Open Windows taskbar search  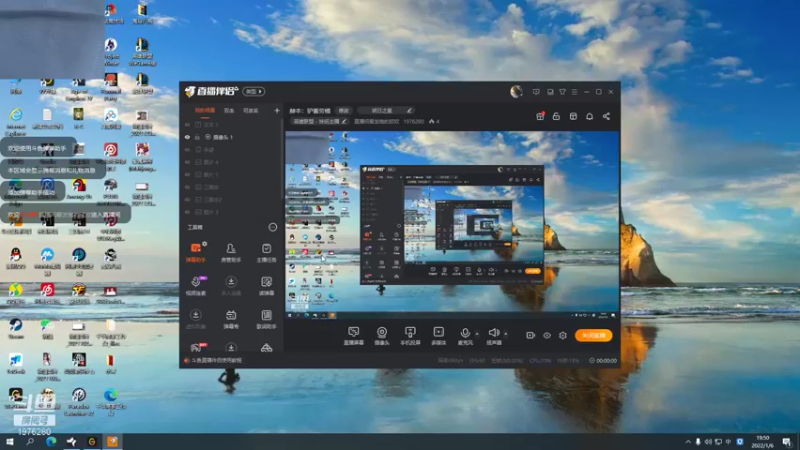30,441
